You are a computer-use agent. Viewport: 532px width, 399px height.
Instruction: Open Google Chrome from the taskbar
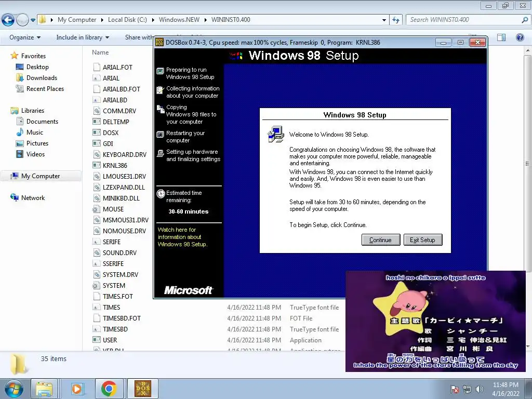pos(109,389)
